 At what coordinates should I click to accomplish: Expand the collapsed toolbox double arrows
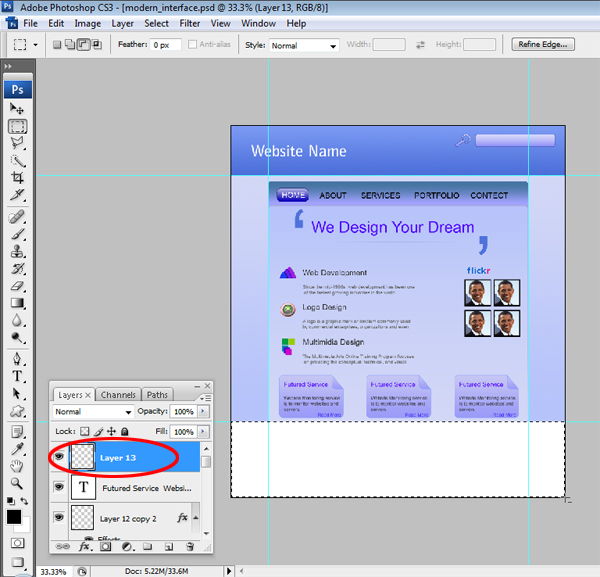pyautogui.click(x=8, y=66)
